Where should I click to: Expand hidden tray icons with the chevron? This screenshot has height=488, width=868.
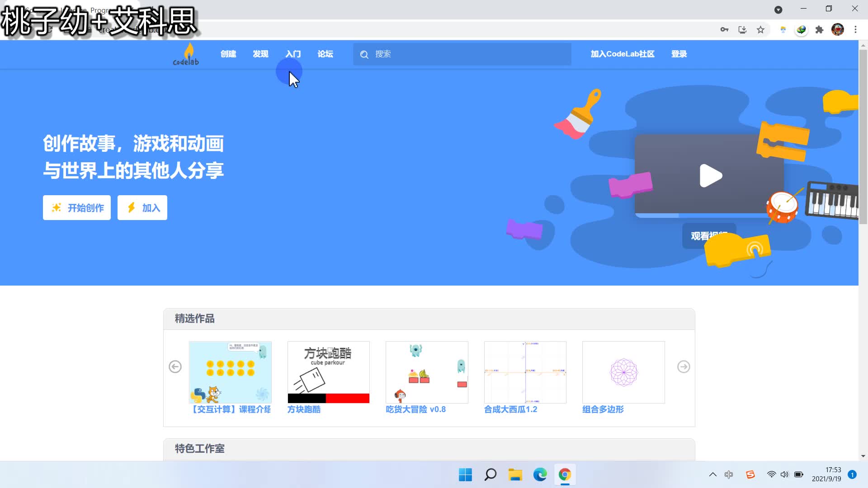pyautogui.click(x=713, y=474)
